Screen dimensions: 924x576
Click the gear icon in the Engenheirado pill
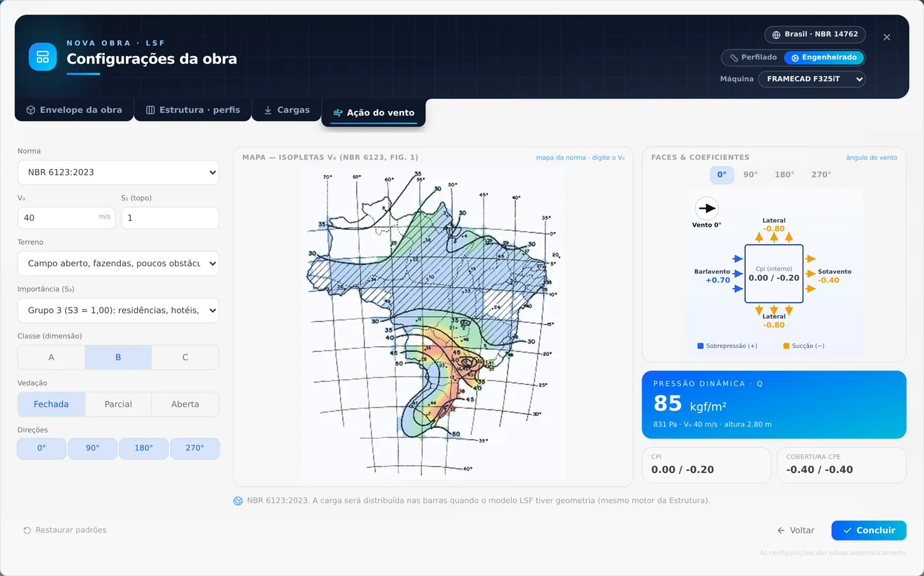[795, 58]
